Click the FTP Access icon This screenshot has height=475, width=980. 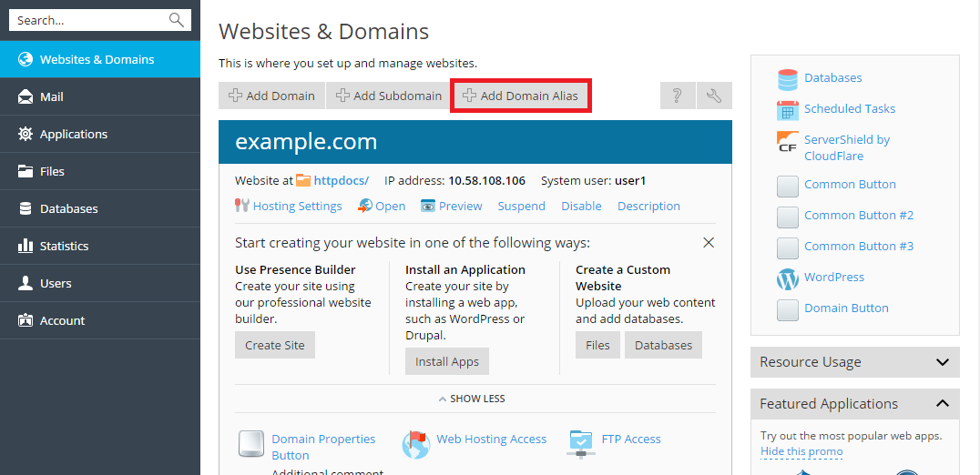(x=580, y=442)
